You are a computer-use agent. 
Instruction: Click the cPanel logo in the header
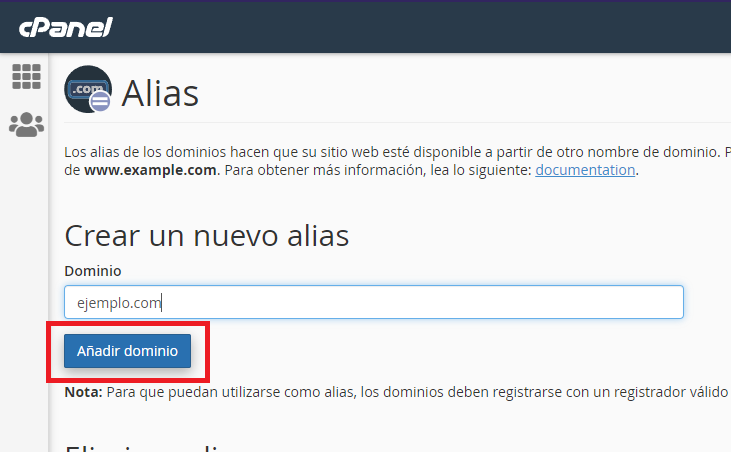[65, 27]
